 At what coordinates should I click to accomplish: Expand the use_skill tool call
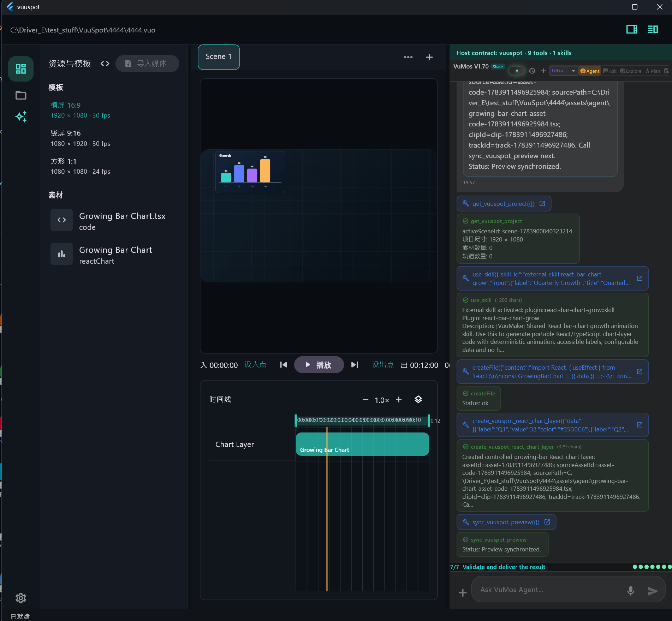[x=552, y=279]
